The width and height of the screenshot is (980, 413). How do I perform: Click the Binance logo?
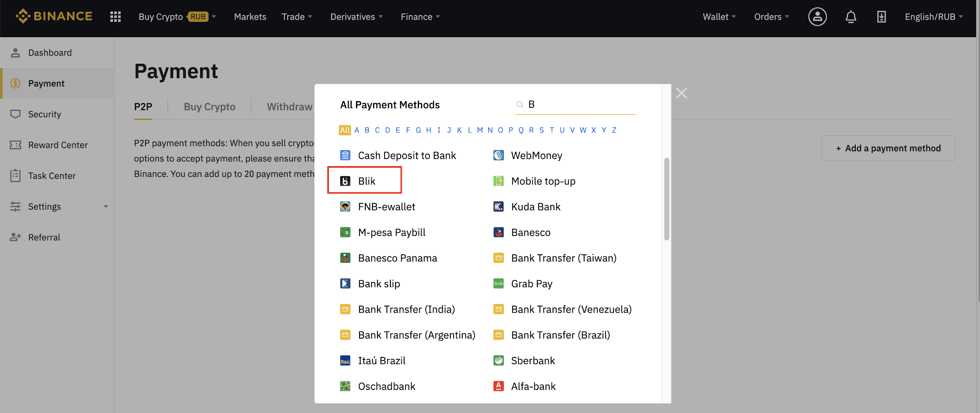coord(54,16)
